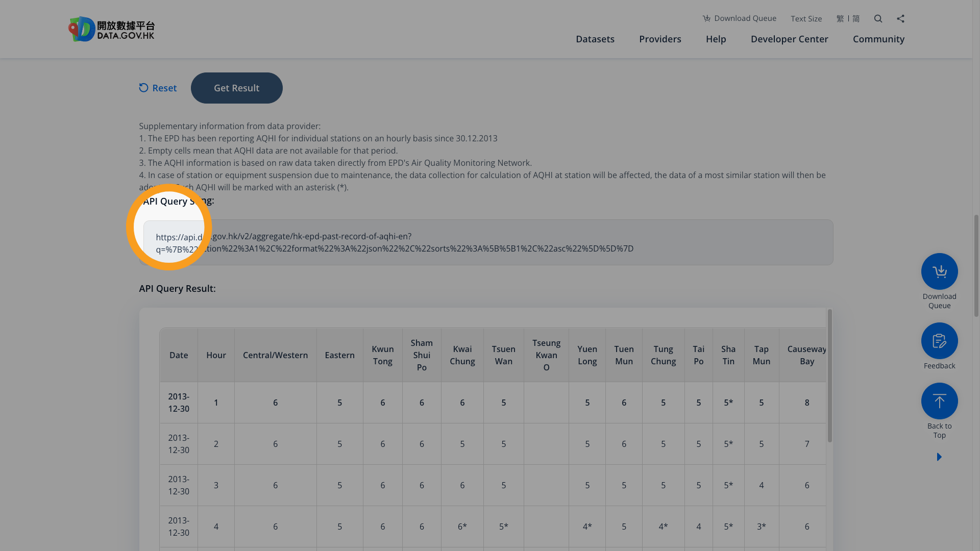Open the Datasets navigation dropdown
Viewport: 980px width, 551px height.
(595, 39)
